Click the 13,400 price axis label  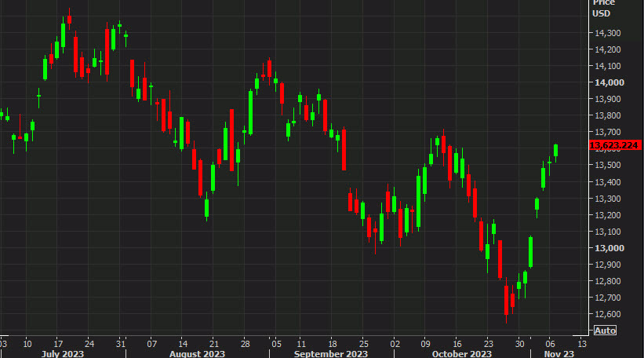(x=607, y=181)
